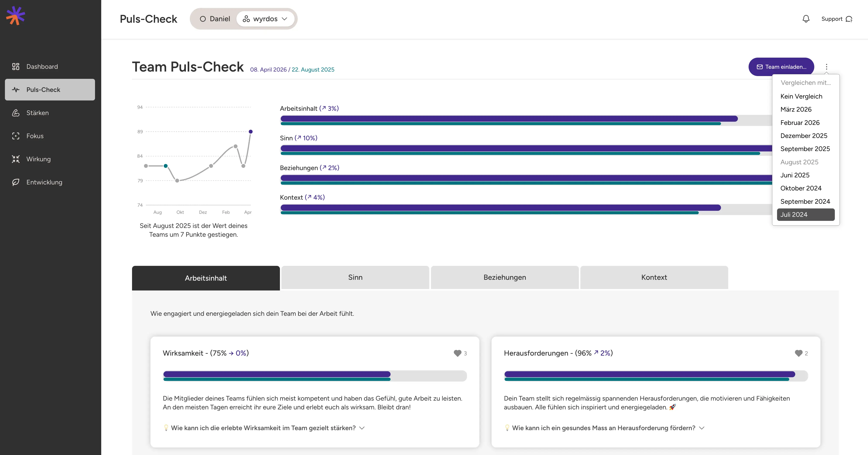
Task: Compare with September 2024
Action: [x=806, y=201]
